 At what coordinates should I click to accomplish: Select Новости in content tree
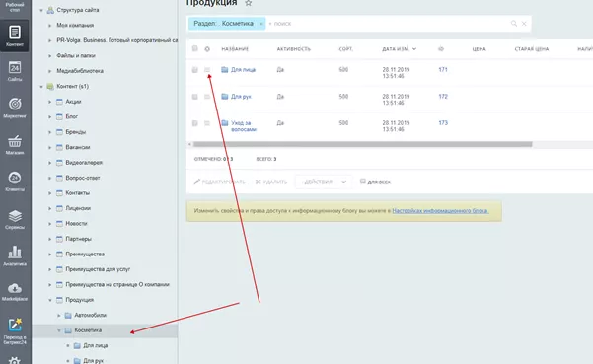tap(76, 223)
